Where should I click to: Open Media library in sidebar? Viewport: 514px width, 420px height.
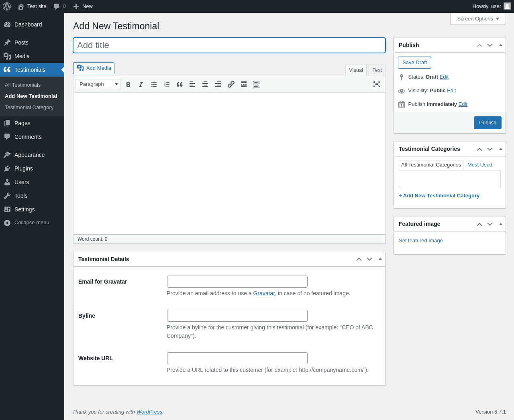tap(32, 56)
